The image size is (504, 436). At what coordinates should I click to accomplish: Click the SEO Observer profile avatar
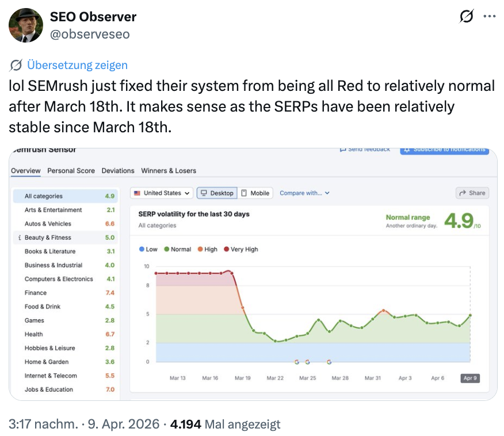pos(25,24)
